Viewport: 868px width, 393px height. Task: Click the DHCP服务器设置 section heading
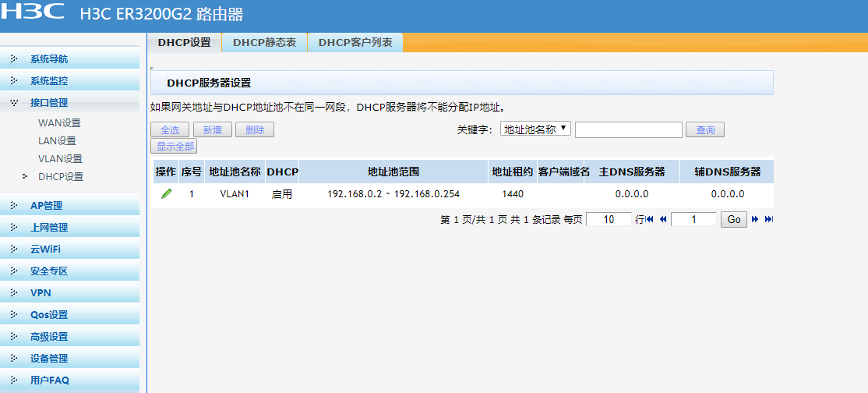[209, 83]
